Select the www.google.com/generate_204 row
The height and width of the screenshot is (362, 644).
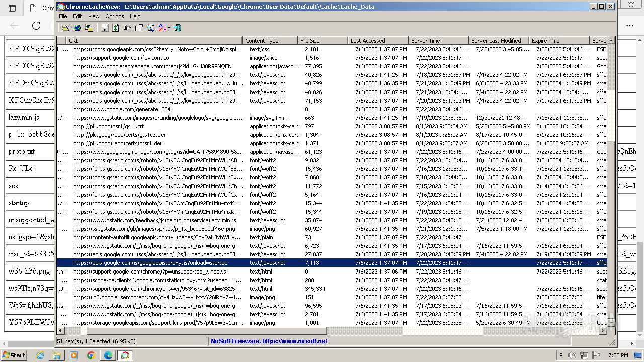[x=332, y=109]
